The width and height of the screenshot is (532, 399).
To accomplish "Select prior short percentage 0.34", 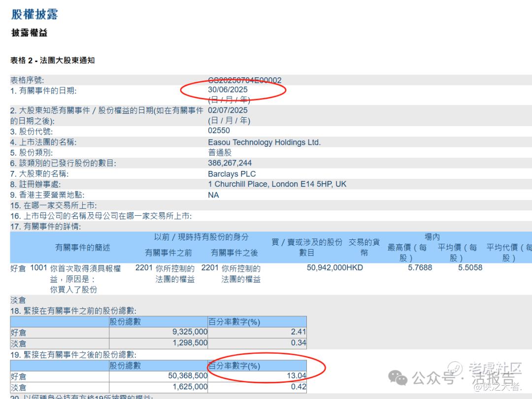I will tap(299, 343).
